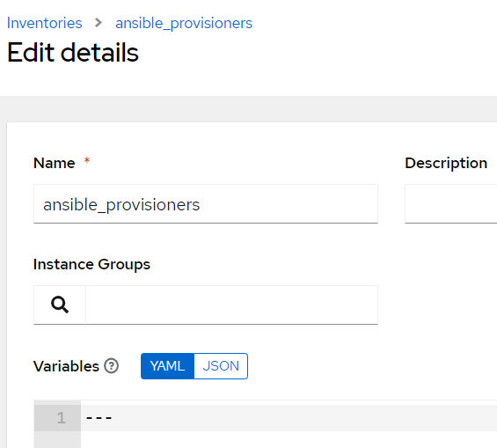Click the Variables label text
Viewport: 497px width, 448px height.
coord(66,366)
